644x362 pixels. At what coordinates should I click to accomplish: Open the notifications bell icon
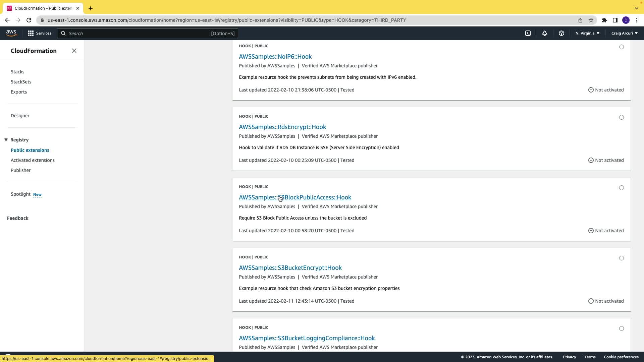pos(545,33)
